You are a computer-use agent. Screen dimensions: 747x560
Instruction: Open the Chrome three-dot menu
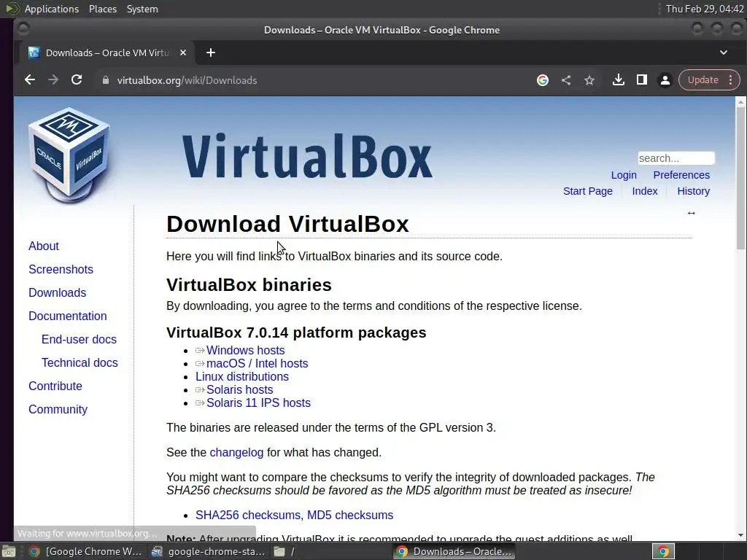coord(730,80)
